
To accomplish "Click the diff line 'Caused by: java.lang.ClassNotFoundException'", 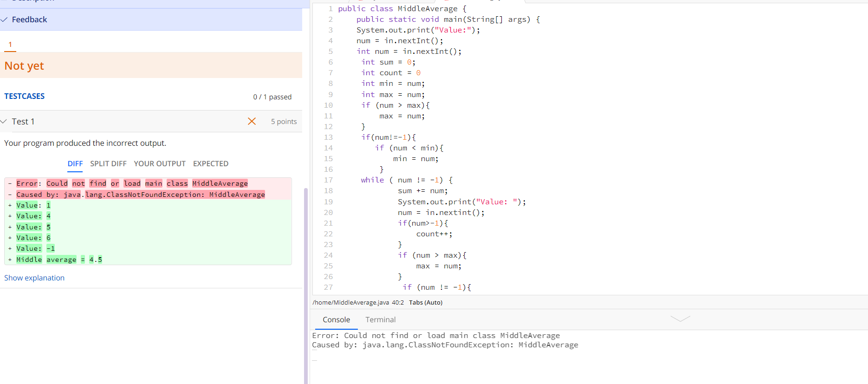I will tap(140, 195).
